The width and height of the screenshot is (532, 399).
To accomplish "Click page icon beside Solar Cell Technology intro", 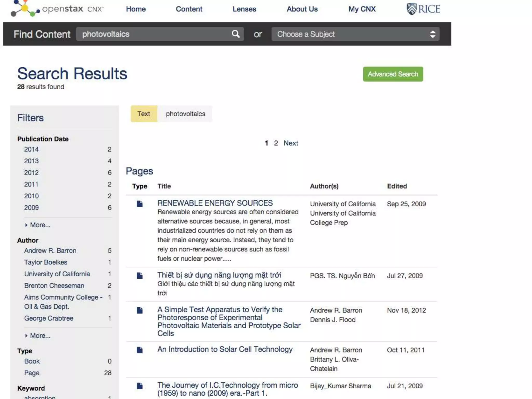I will (140, 350).
